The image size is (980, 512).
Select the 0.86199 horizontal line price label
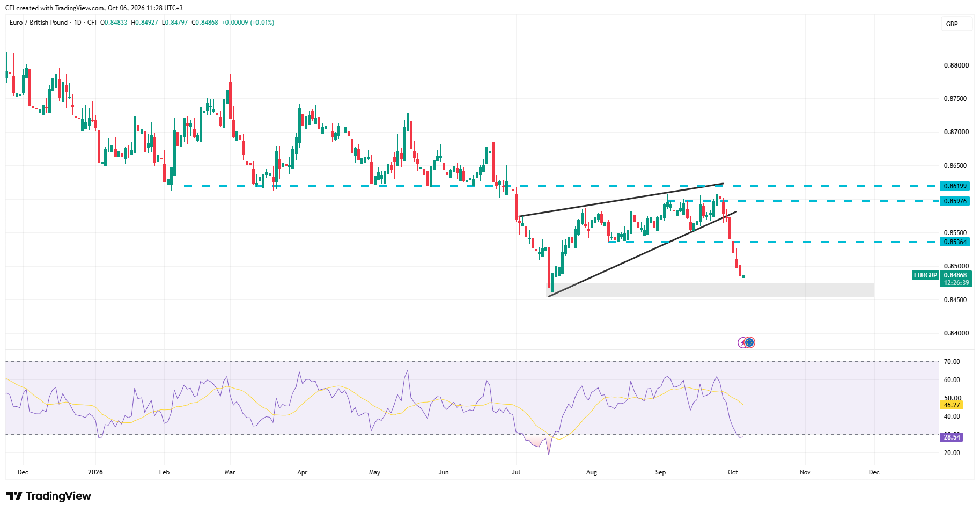[x=955, y=186]
